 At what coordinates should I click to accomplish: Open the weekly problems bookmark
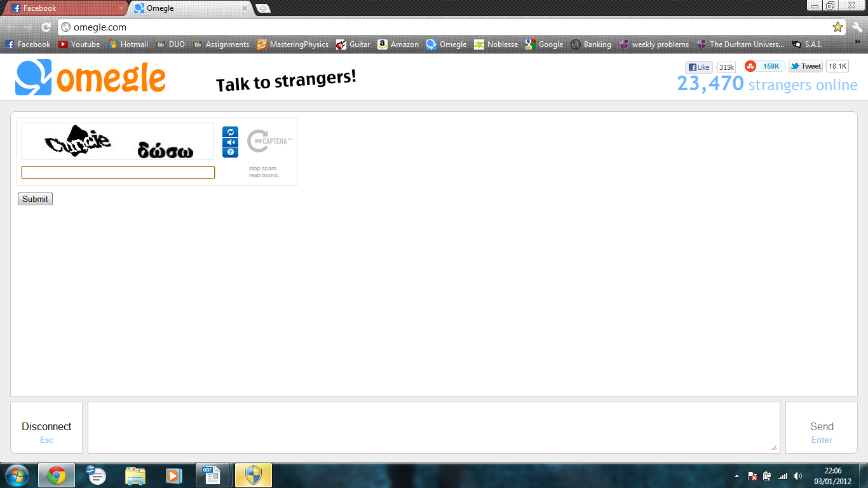pyautogui.click(x=654, y=44)
